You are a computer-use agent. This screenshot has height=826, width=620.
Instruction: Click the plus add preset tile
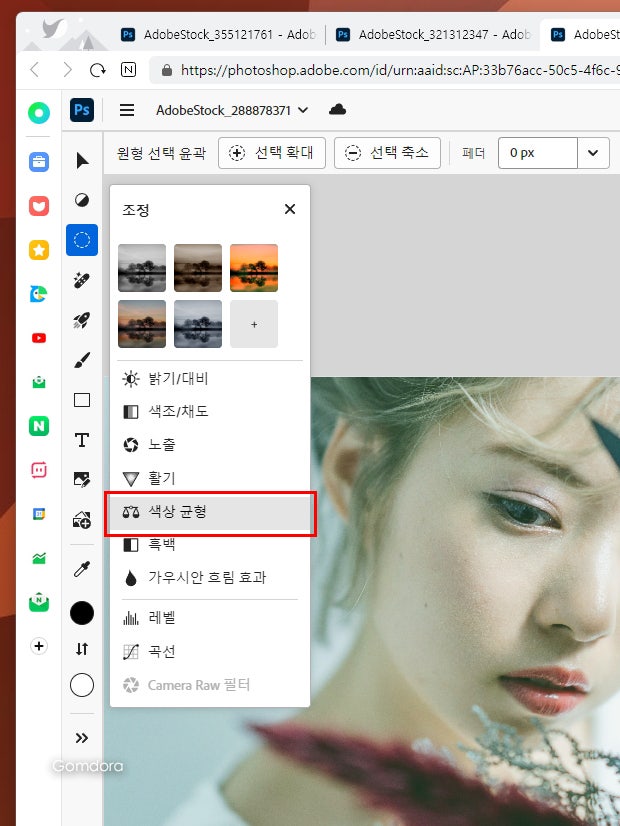click(254, 324)
